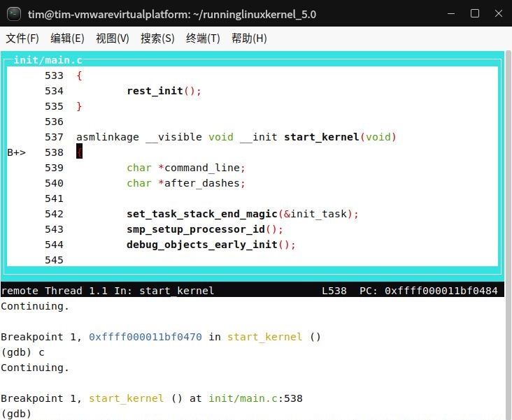Viewport: 512px width, 420px height.
Task: Click rest_init(); on line 534
Action: 164,91
